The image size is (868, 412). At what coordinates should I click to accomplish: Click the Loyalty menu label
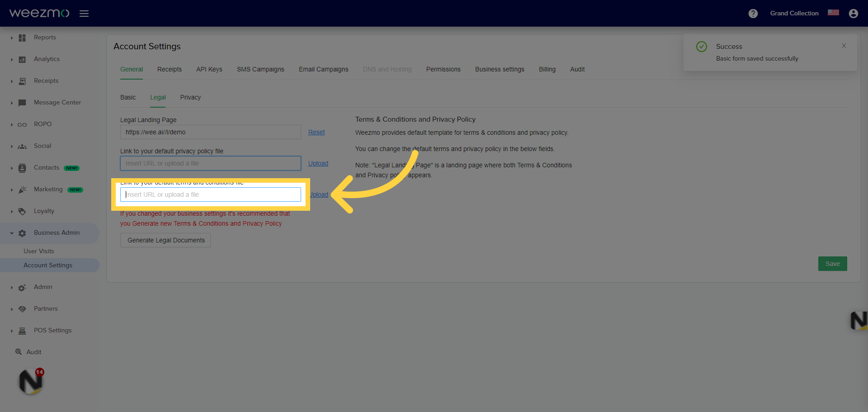pyautogui.click(x=44, y=211)
